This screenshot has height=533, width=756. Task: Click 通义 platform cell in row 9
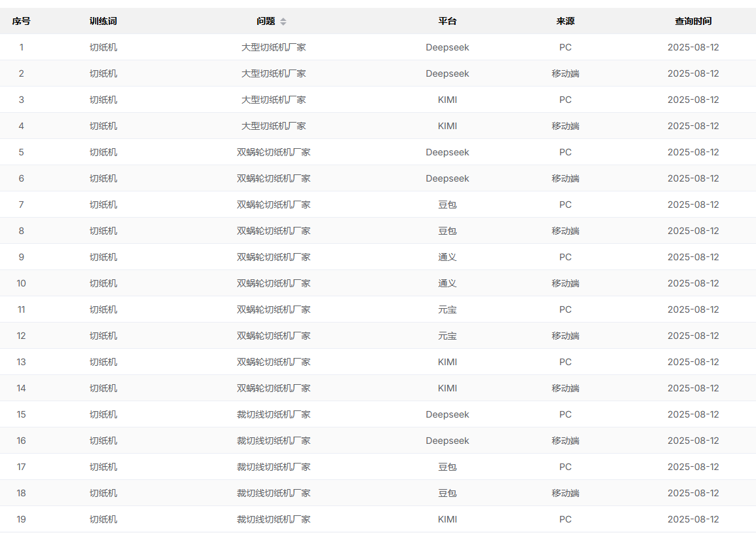click(x=447, y=257)
